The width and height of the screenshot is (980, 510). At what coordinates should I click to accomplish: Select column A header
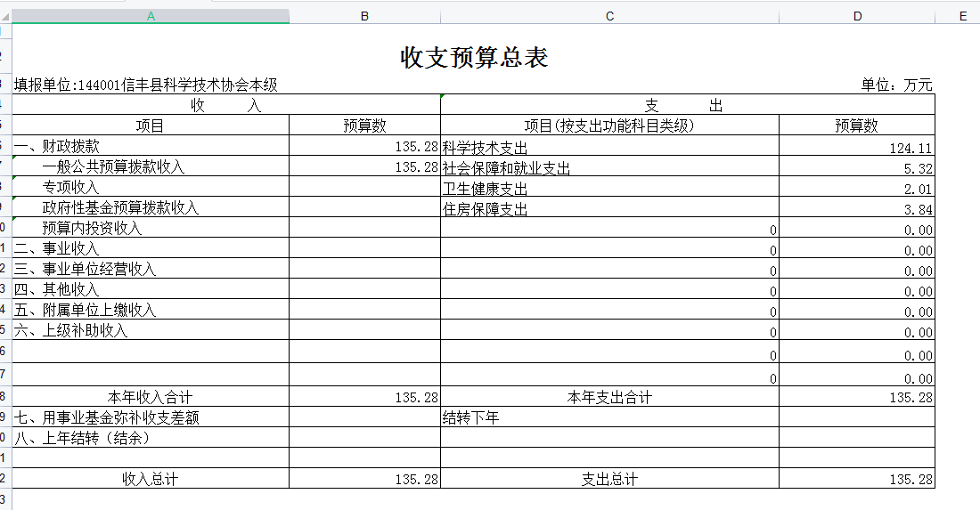click(151, 16)
